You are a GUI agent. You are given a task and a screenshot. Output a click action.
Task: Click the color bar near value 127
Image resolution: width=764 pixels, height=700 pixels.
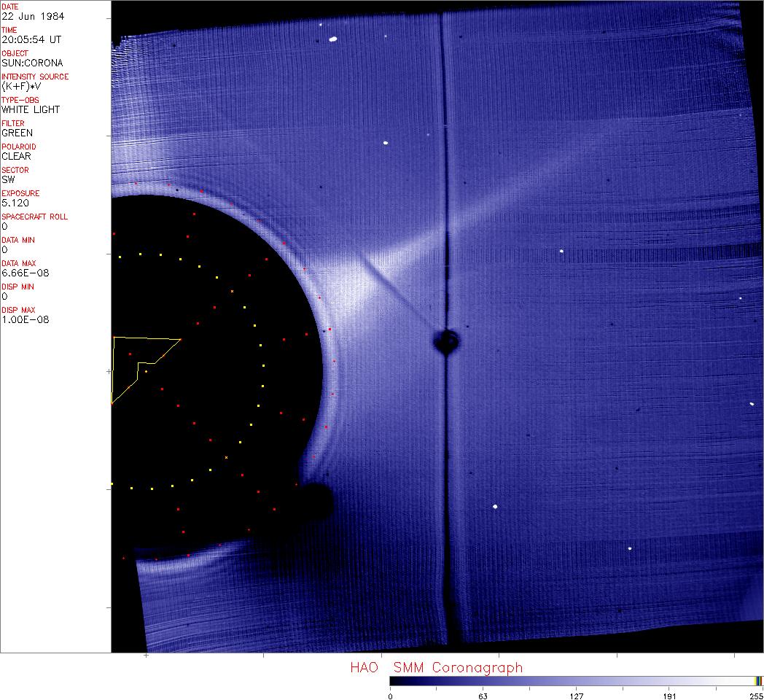576,680
